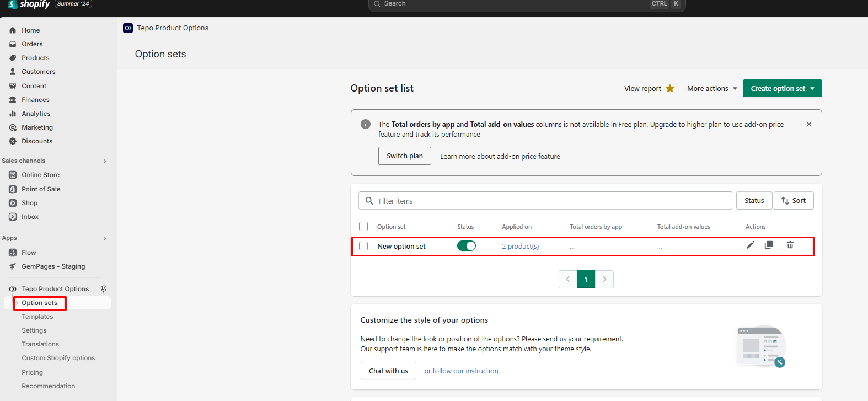Click the duplicate icon for New option set

point(769,245)
